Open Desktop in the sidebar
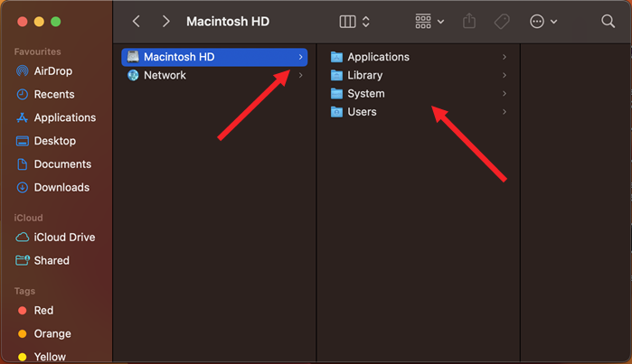 [56, 141]
